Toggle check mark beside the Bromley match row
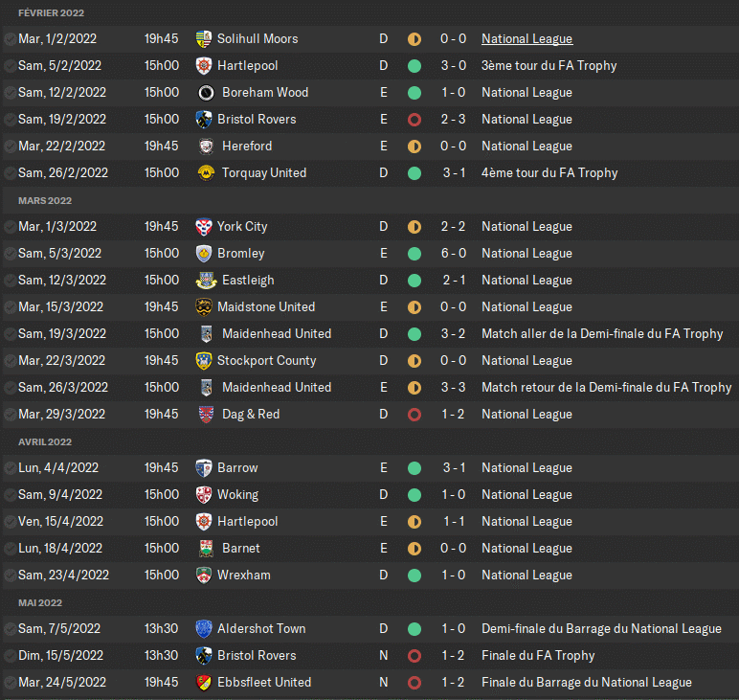 coord(10,254)
